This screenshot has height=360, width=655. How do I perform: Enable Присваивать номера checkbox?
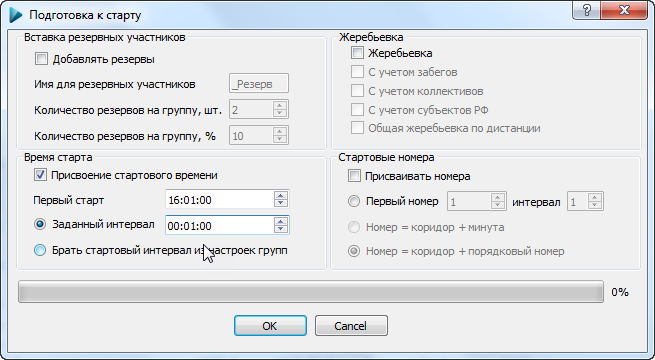point(354,176)
